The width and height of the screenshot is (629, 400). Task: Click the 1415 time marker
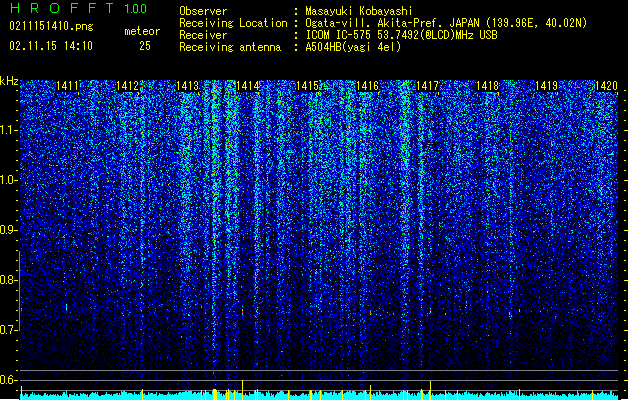pyautogui.click(x=307, y=86)
